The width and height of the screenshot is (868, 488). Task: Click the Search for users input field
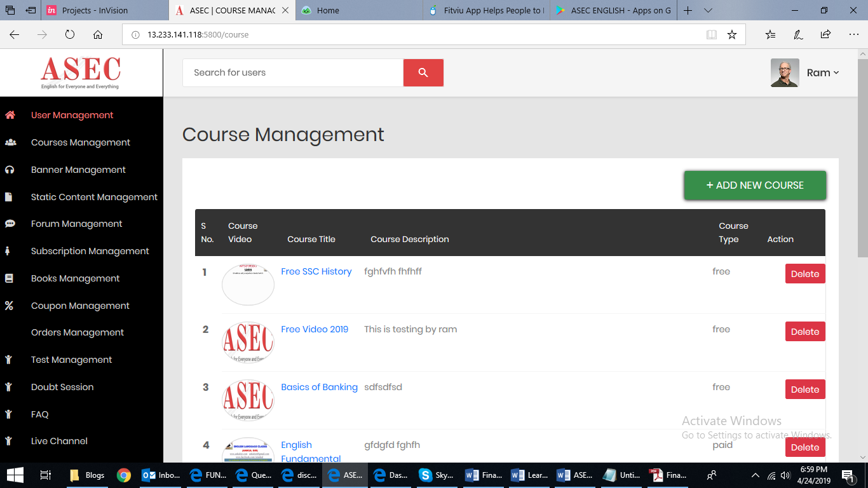pyautogui.click(x=292, y=72)
